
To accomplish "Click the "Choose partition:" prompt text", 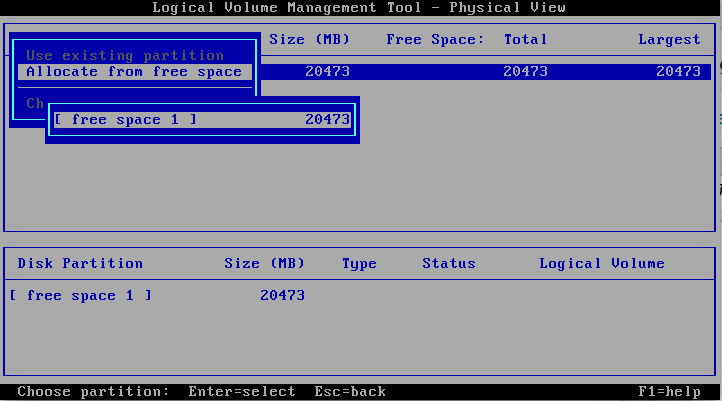I will coord(93,392).
